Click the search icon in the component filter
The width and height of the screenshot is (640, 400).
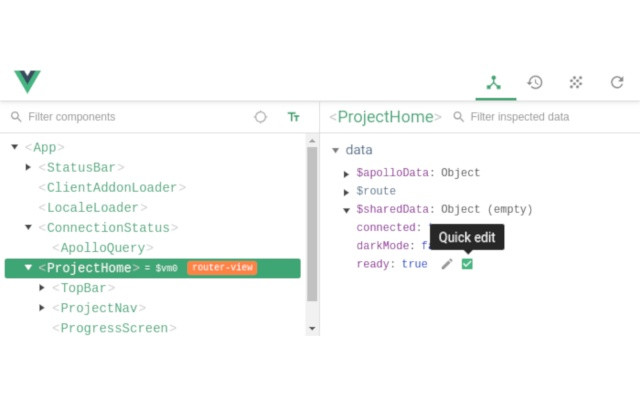[x=16, y=117]
